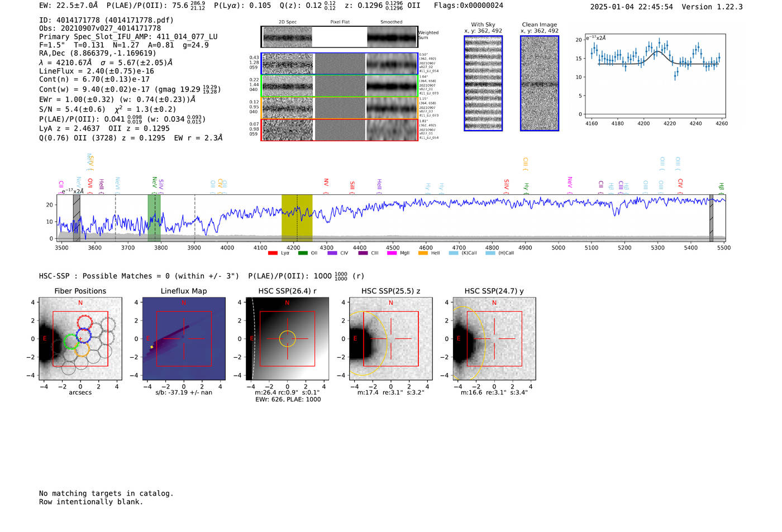Open the HSC SSP(24.7) y image
The image size is (782, 532).
click(494, 339)
